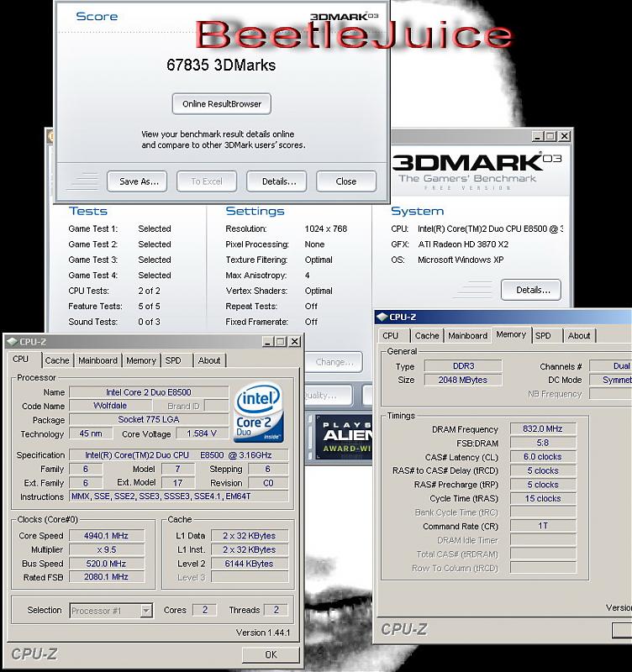Open Memory tab in left CPU-Z
This screenshot has height=672, width=632.
pyautogui.click(x=141, y=360)
